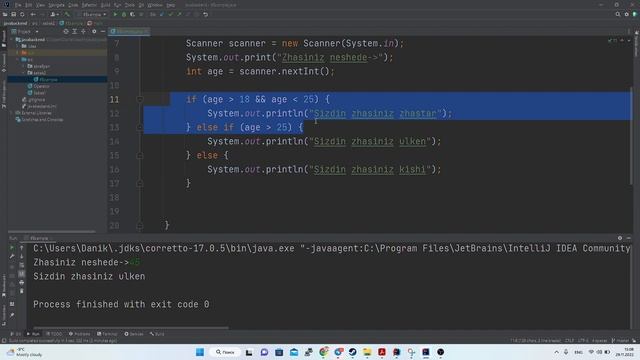This screenshot has width=640, height=360.
Task: Open the TODO tool window button
Action: [x=54, y=334]
